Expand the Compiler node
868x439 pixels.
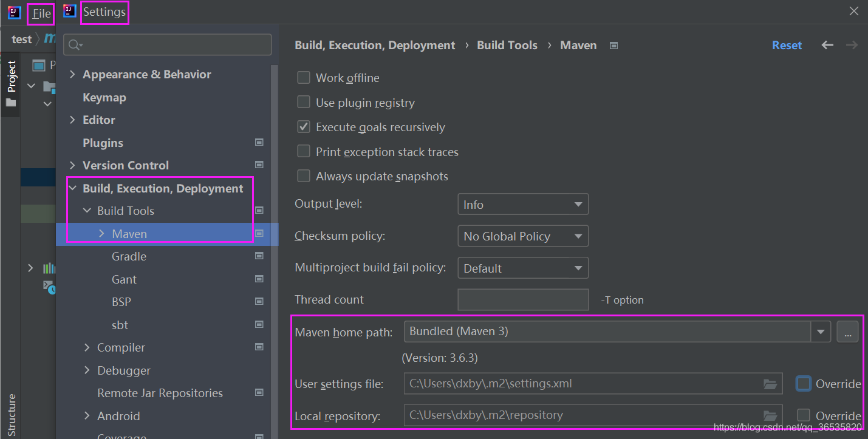[87, 347]
